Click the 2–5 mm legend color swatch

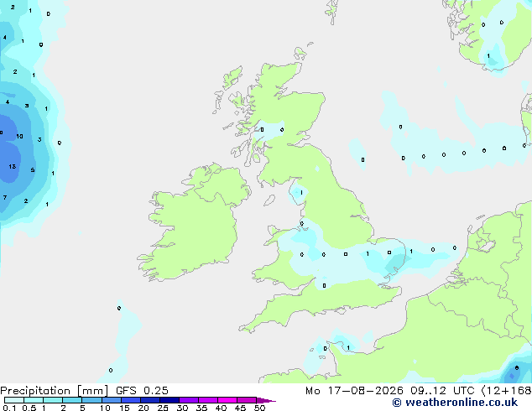[x=72, y=400]
